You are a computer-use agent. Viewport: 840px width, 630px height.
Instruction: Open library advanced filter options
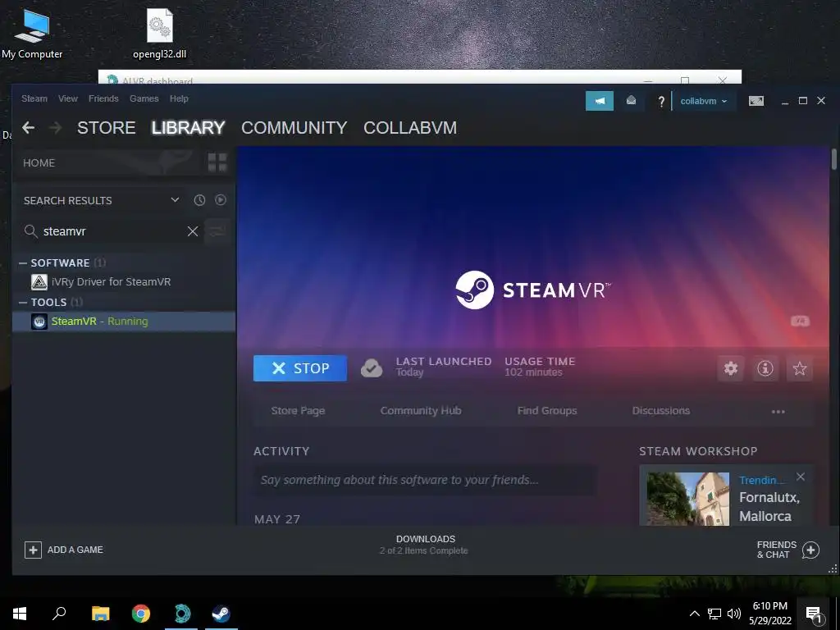point(217,231)
